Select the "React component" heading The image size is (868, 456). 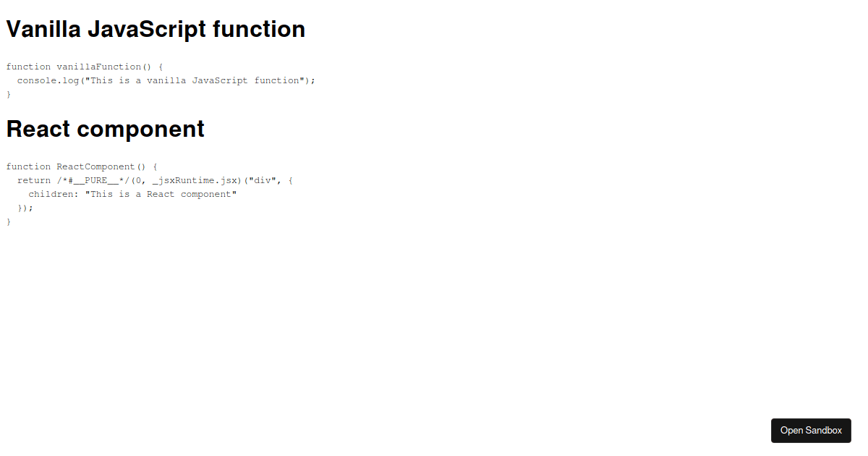[105, 129]
